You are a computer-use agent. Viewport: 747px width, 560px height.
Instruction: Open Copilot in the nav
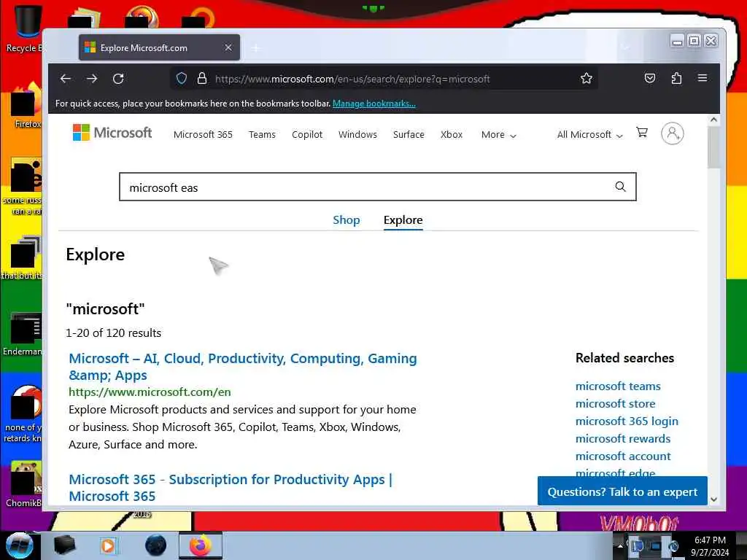tap(307, 135)
